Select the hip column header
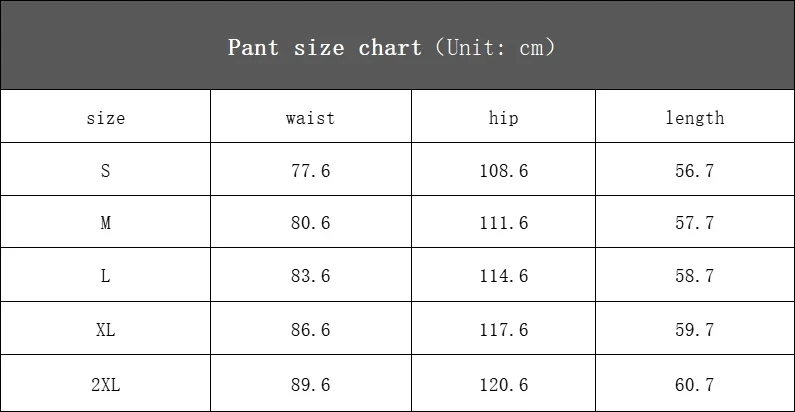The image size is (795, 412). click(x=503, y=118)
